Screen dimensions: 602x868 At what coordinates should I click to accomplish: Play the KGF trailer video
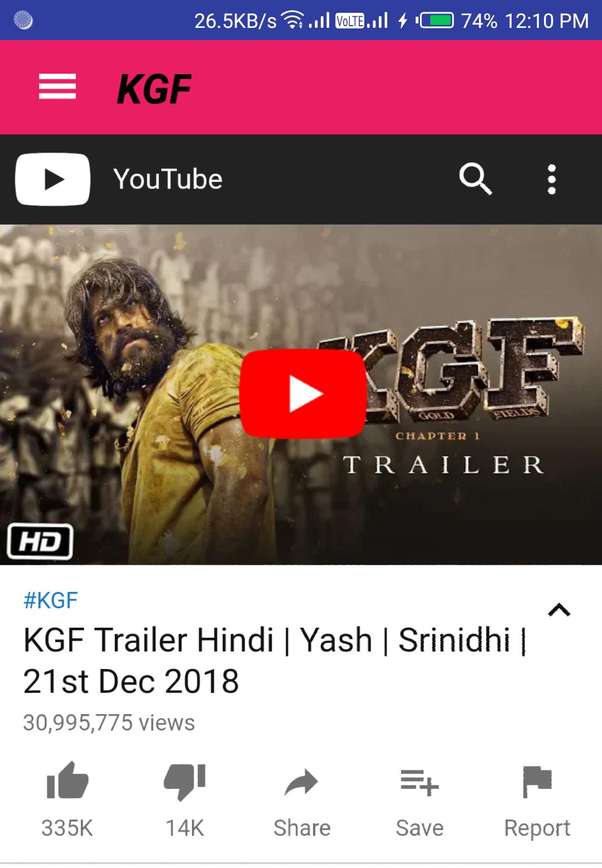303,394
